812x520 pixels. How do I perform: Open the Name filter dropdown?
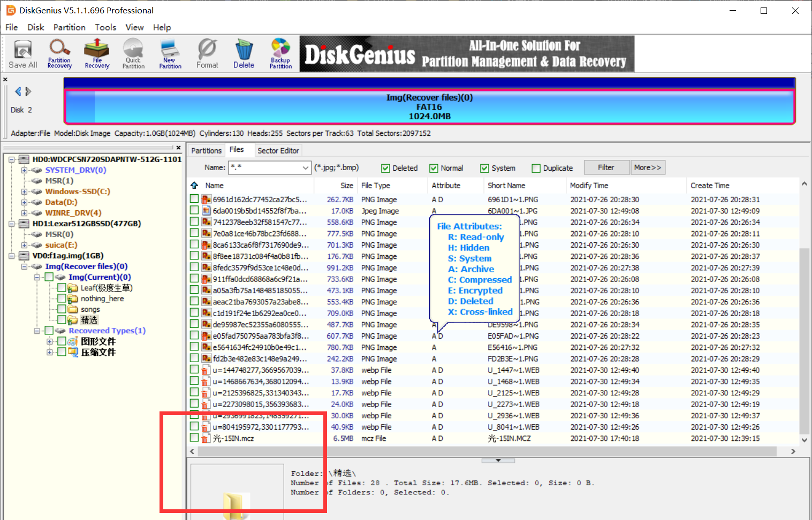305,168
